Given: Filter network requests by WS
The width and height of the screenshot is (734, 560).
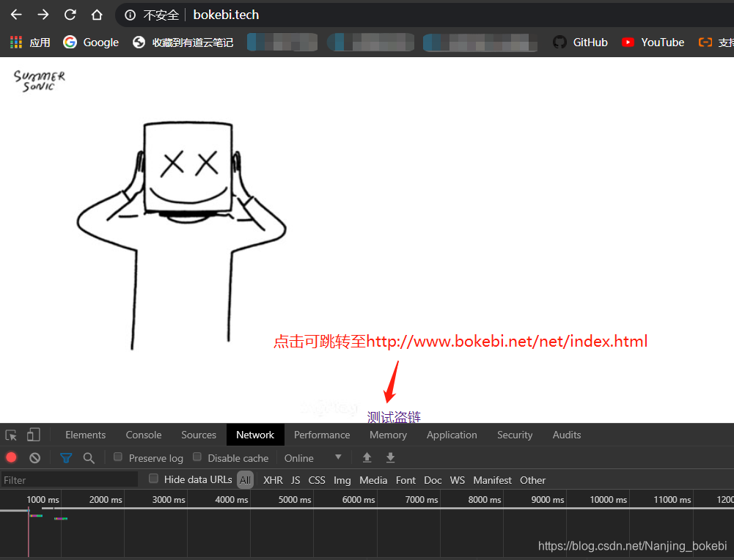Looking at the screenshot, I should tap(458, 480).
